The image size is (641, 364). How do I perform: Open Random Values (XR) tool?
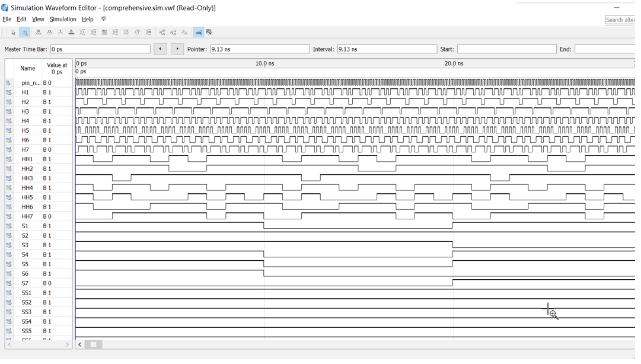tap(148, 32)
